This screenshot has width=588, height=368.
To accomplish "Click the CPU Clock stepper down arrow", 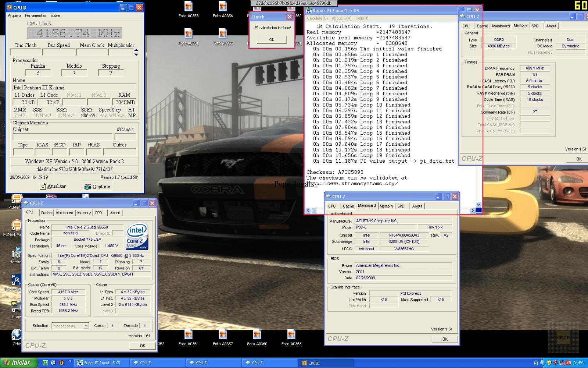I will pyautogui.click(x=136, y=54).
